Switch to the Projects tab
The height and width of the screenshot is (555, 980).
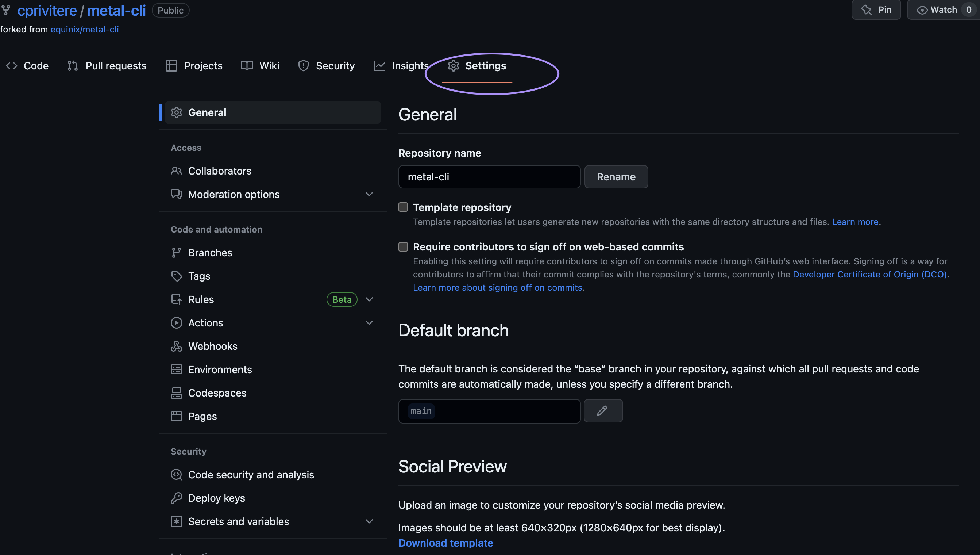tap(194, 66)
